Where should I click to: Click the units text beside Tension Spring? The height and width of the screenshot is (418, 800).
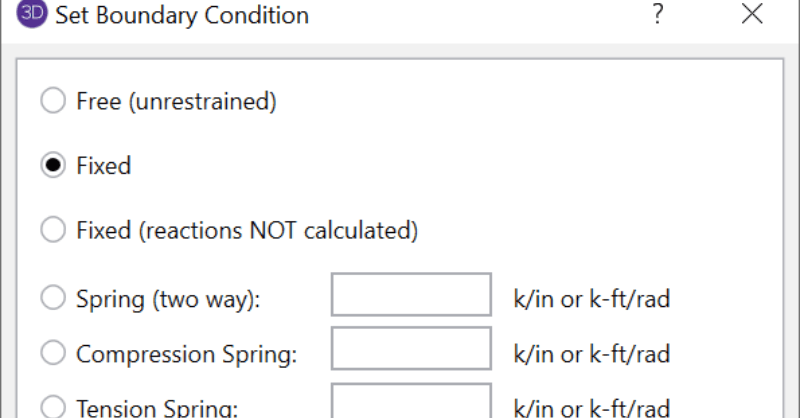point(591,407)
